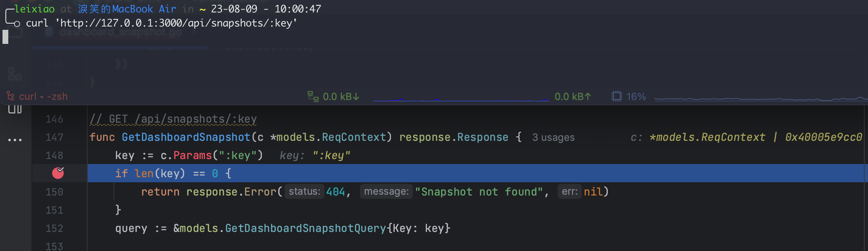868x251 pixels.
Task: Click the network activity sparkline graph
Action: coord(459,99)
